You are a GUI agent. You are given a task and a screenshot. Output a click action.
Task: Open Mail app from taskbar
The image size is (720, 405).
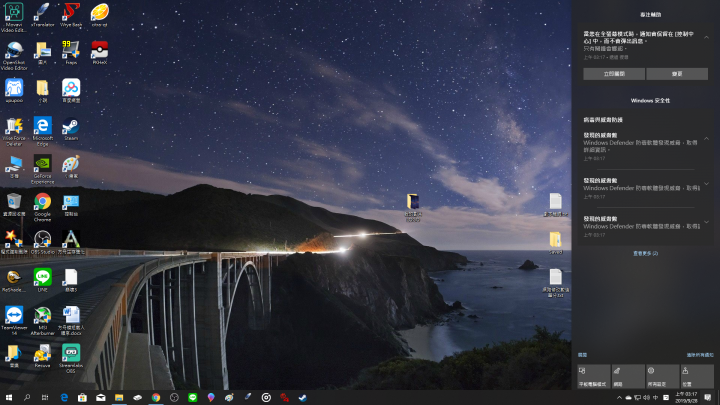coord(101,398)
